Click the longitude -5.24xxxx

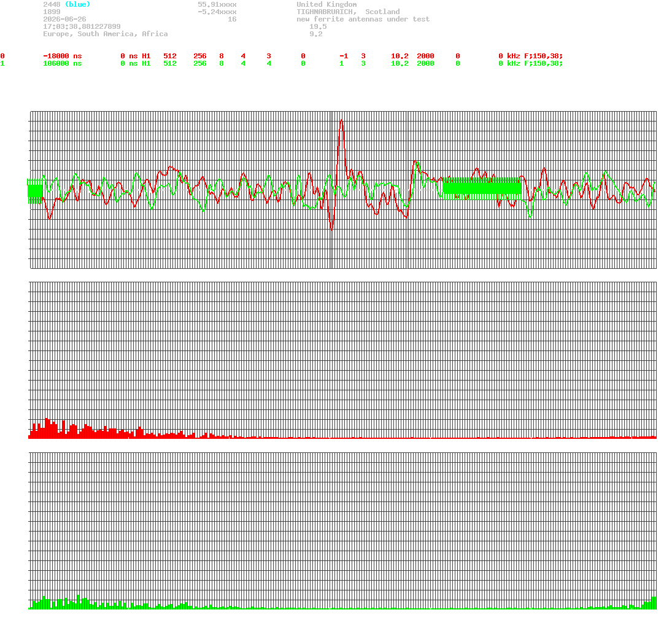coord(217,12)
